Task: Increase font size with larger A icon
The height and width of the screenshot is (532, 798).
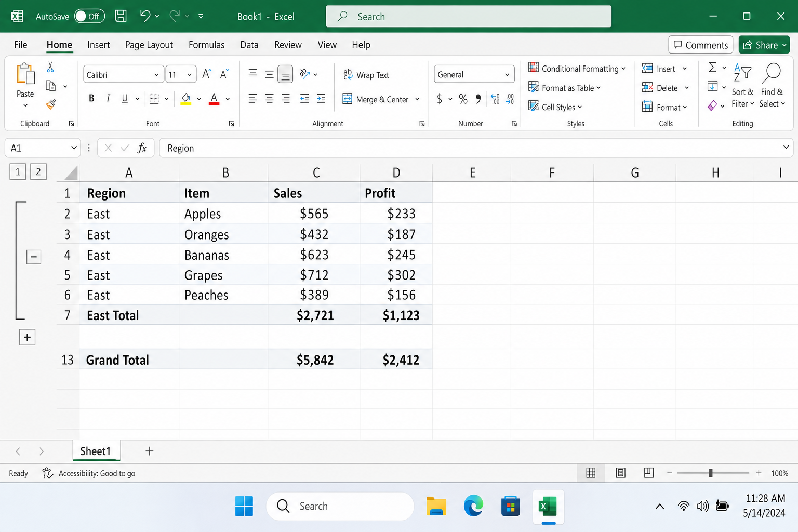Action: tap(206, 74)
